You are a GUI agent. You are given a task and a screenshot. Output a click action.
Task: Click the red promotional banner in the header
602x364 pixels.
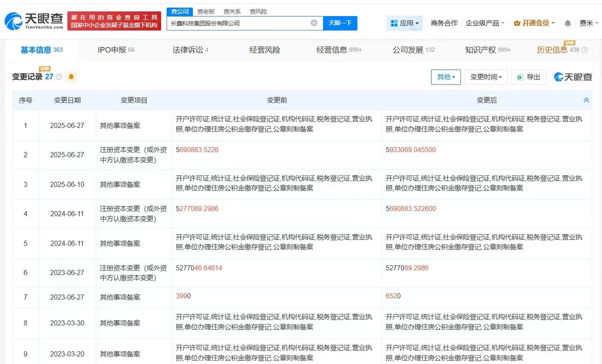coord(114,21)
